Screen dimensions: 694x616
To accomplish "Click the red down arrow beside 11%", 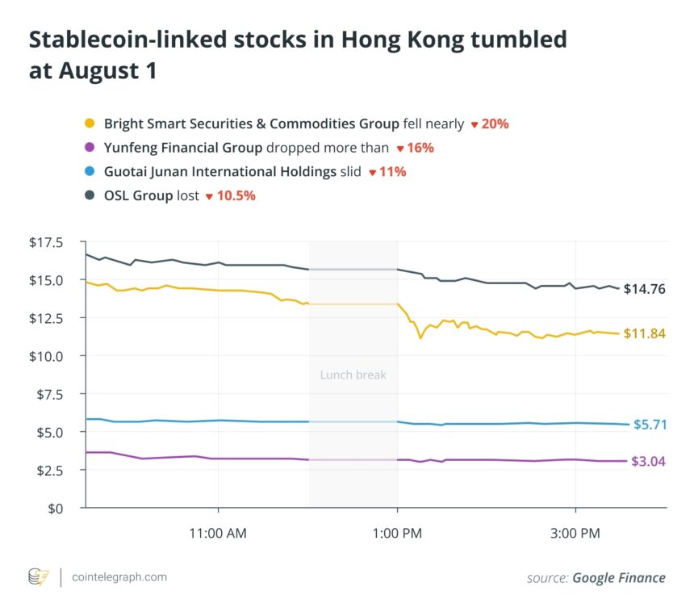I will click(372, 173).
